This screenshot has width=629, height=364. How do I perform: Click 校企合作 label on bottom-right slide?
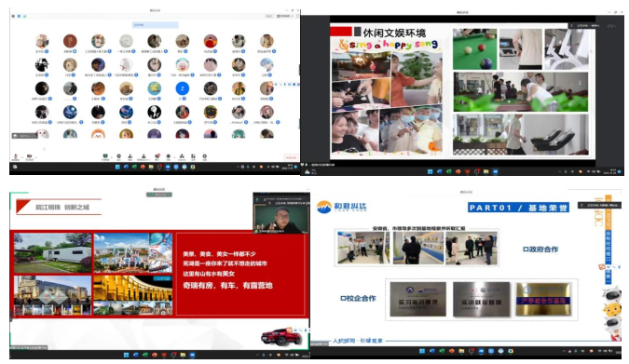[358, 298]
